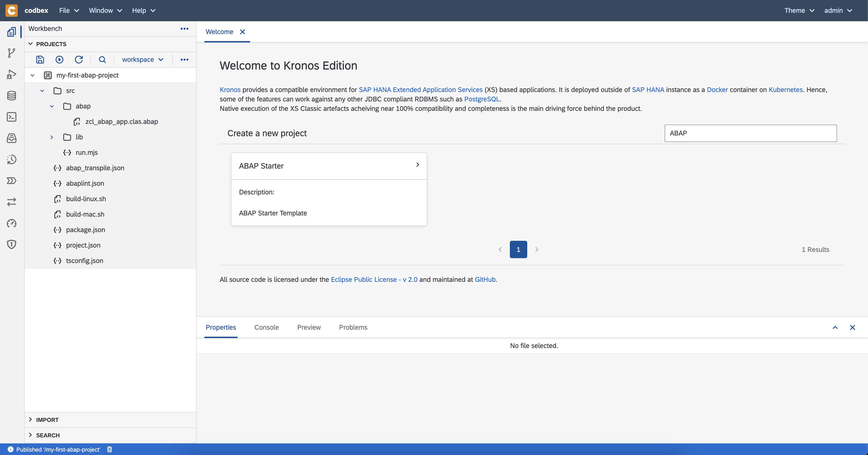Collapse the PROJECTS section

pos(30,44)
